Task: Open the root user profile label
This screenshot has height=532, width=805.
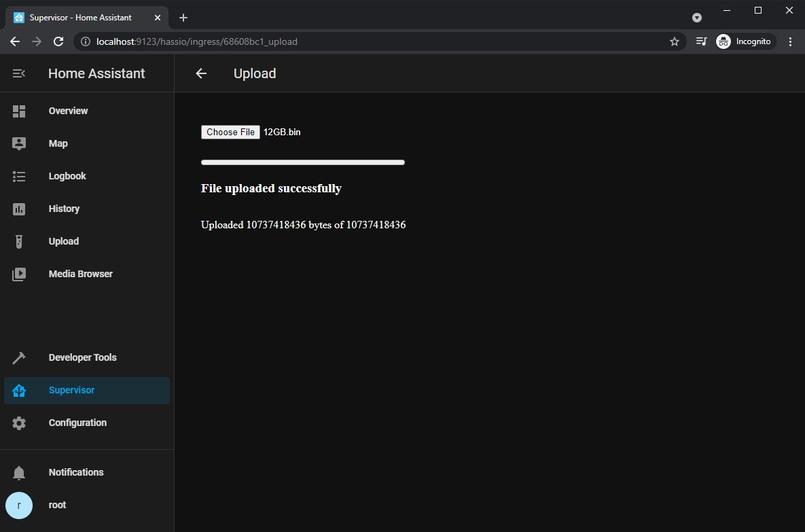Action: [x=57, y=506]
